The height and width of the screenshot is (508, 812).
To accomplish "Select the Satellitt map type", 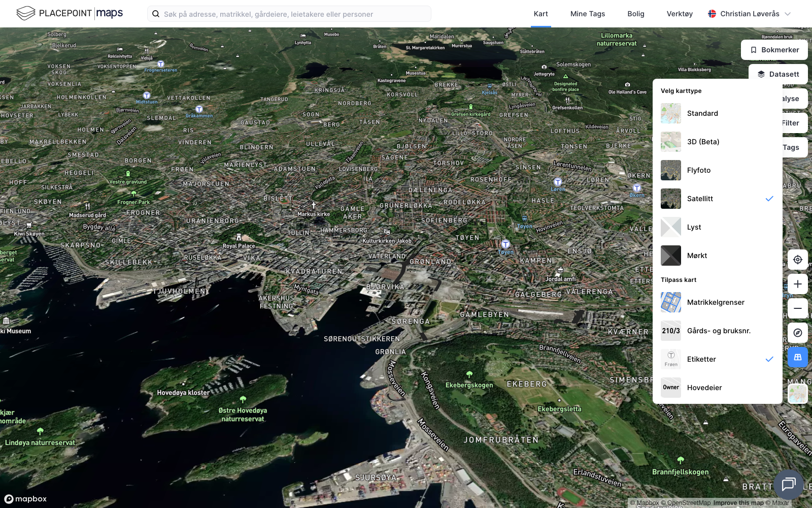I will [718, 199].
